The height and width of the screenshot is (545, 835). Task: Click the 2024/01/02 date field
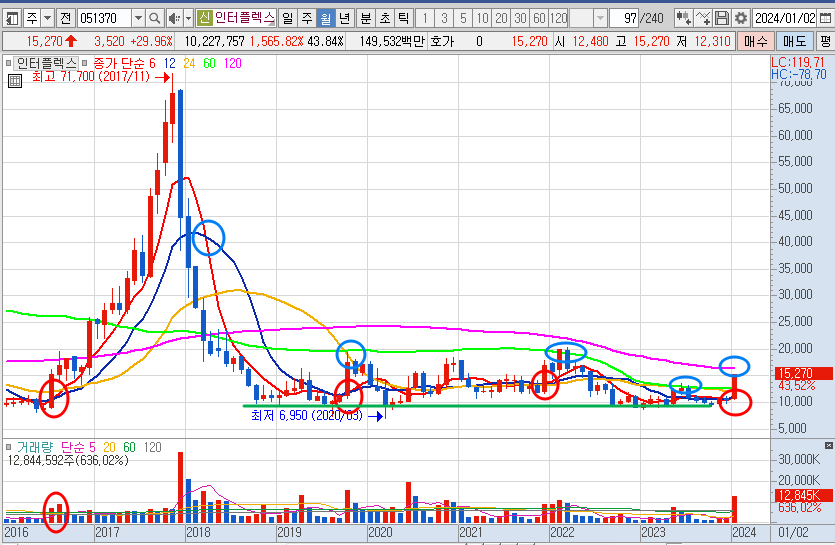coord(785,19)
